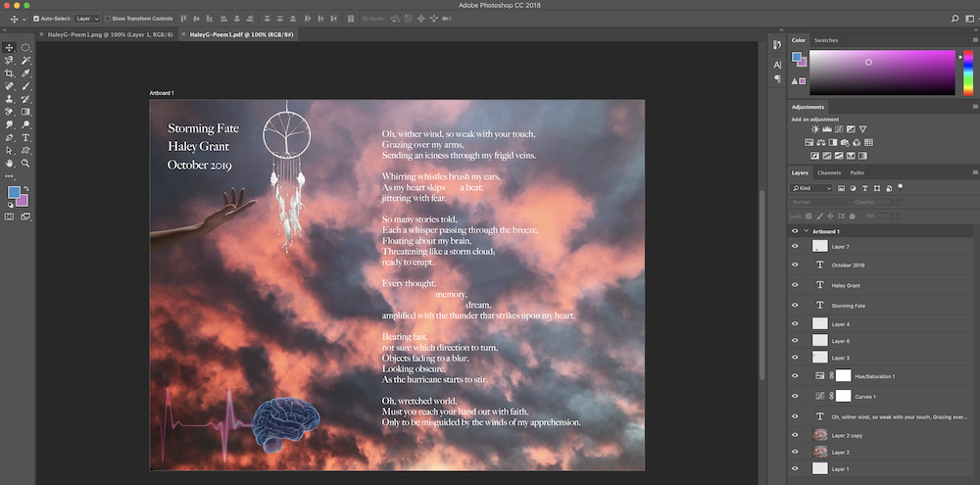Add a Levels adjustment
This screenshot has width=980, height=485.
point(827,129)
